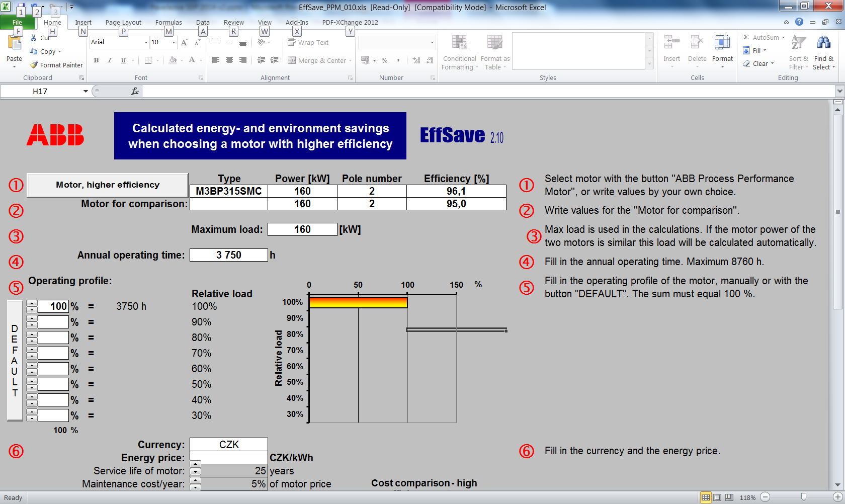Expand the Name Box dropdown
845x504 pixels.
pyautogui.click(x=86, y=91)
